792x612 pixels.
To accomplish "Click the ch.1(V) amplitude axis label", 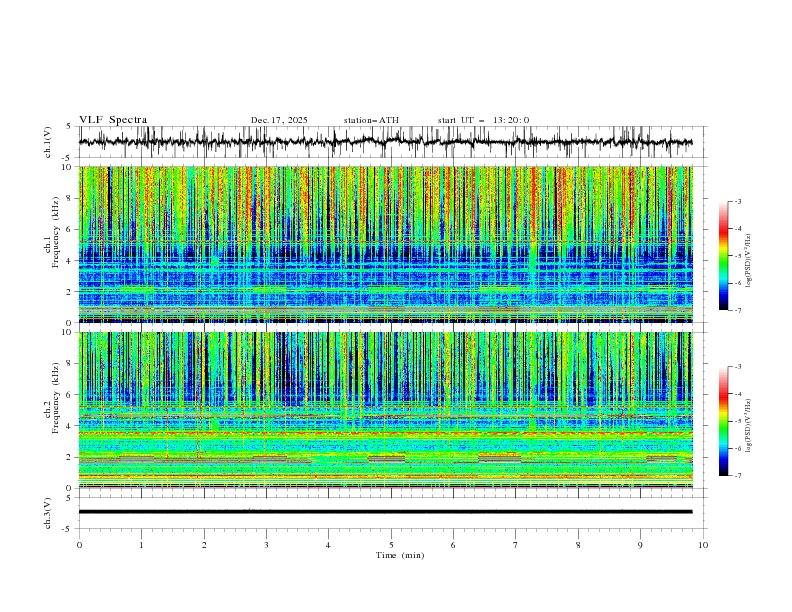I will [x=49, y=142].
